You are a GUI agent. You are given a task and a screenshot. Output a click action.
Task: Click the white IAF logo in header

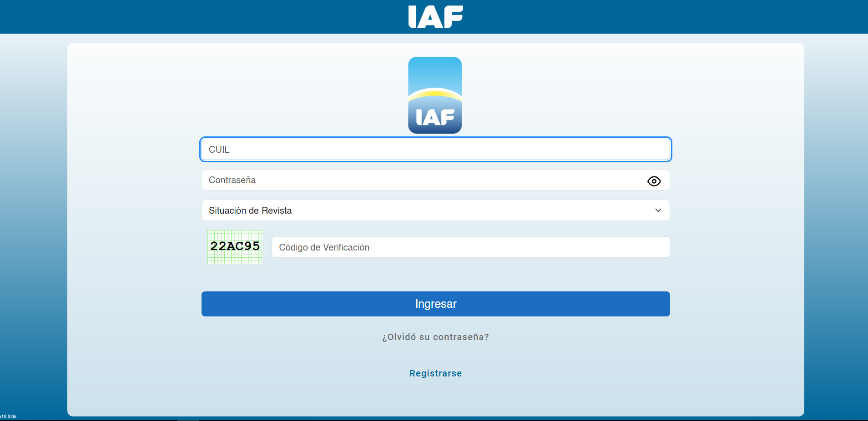click(x=435, y=17)
